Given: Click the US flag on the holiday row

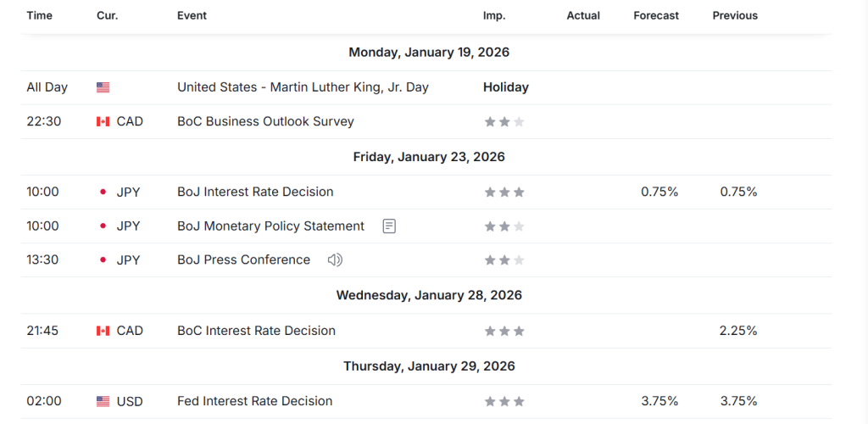Looking at the screenshot, I should click(x=103, y=87).
